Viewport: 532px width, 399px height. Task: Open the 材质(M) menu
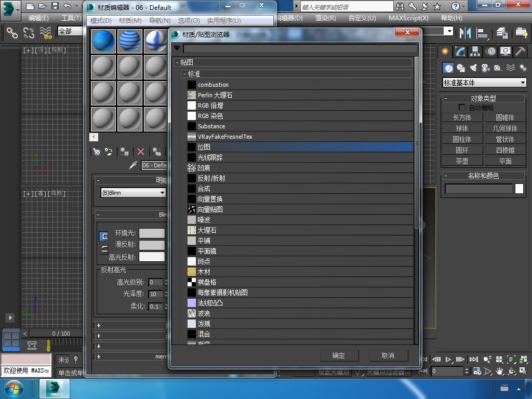pos(130,21)
